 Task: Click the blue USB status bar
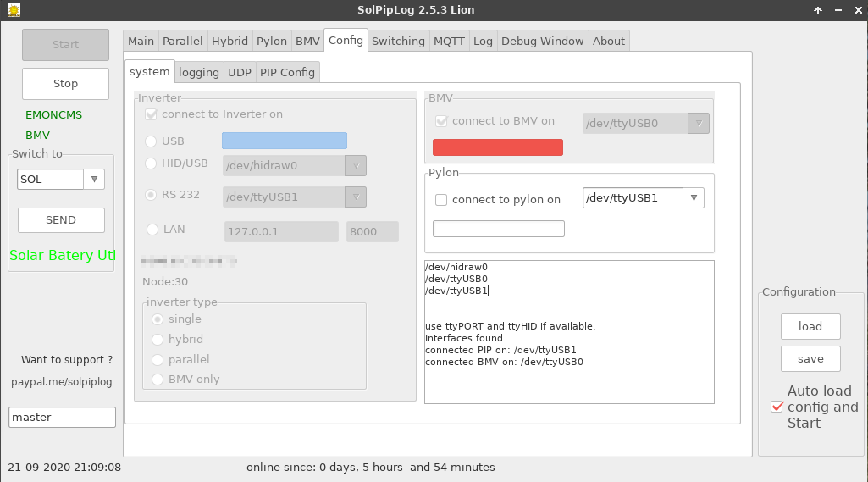[x=285, y=141]
